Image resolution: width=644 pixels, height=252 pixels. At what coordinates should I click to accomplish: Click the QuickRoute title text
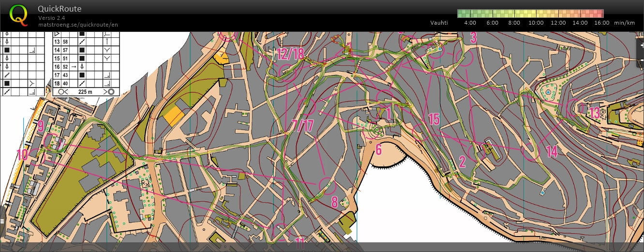[x=60, y=9]
